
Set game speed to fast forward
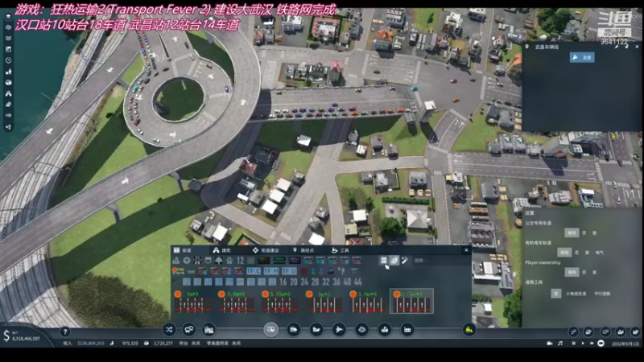point(592,343)
